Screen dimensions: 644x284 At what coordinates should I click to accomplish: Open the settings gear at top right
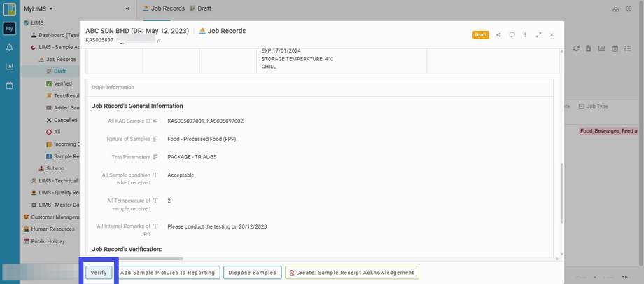tap(629, 8)
